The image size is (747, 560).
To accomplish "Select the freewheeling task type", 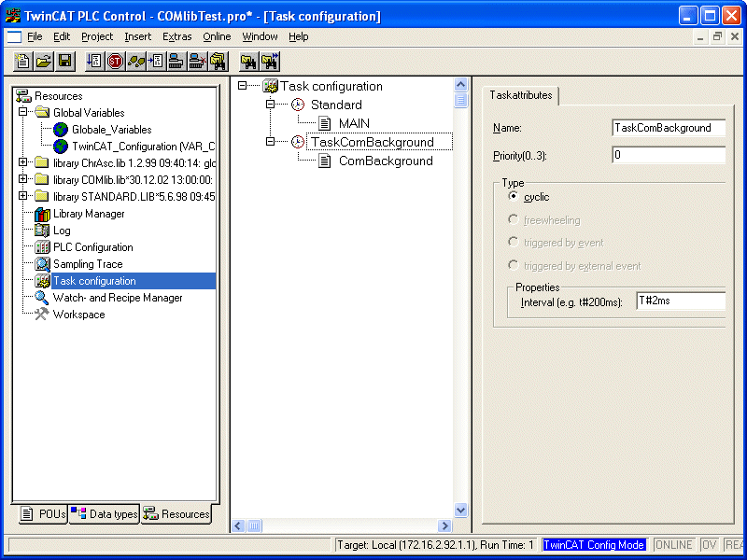I will pos(513,219).
